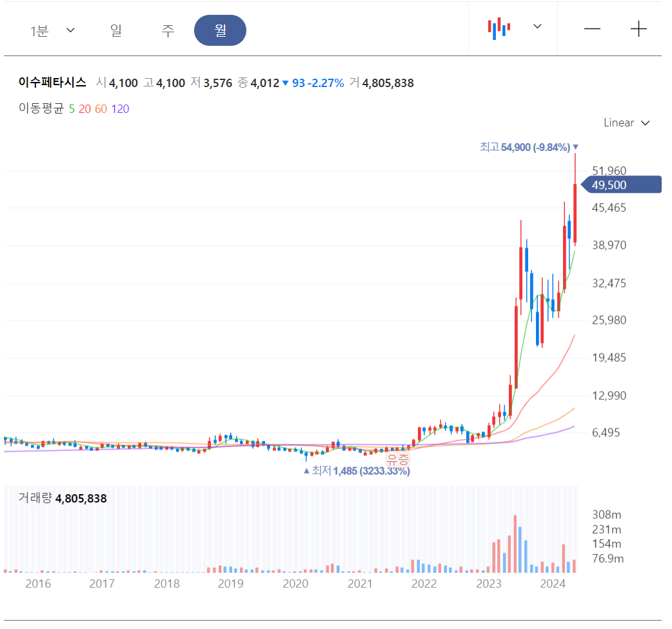Viewport: 672px width, 629px height.
Task: Click the 76.9m volume axis label
Action: (x=608, y=559)
